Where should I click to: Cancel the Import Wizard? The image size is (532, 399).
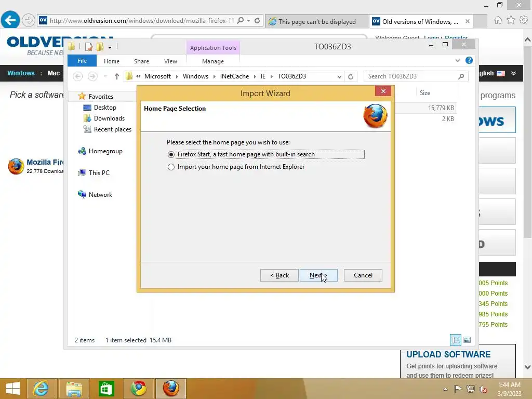coord(363,275)
